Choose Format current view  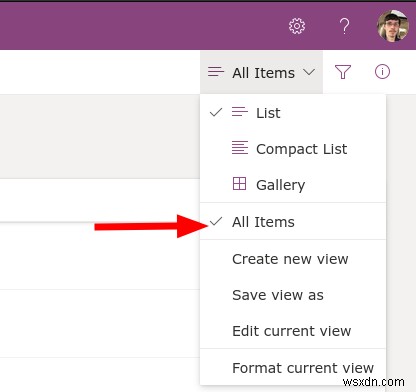pyautogui.click(x=293, y=368)
